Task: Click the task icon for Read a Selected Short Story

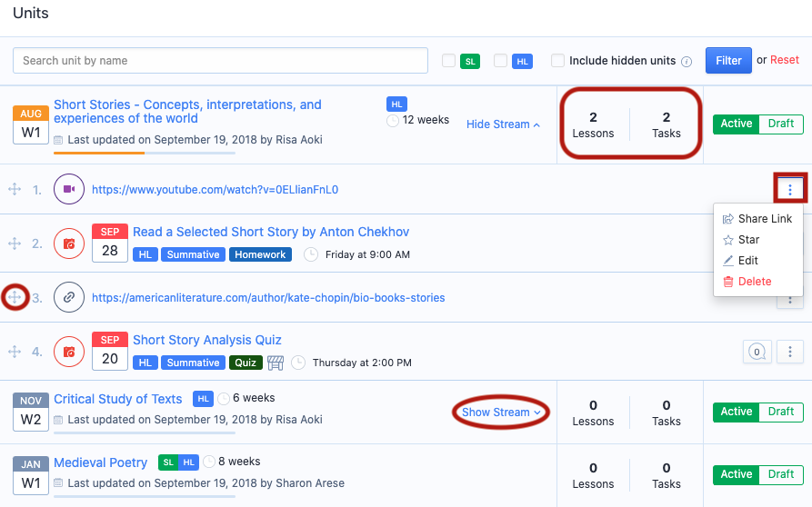Action: [x=69, y=244]
